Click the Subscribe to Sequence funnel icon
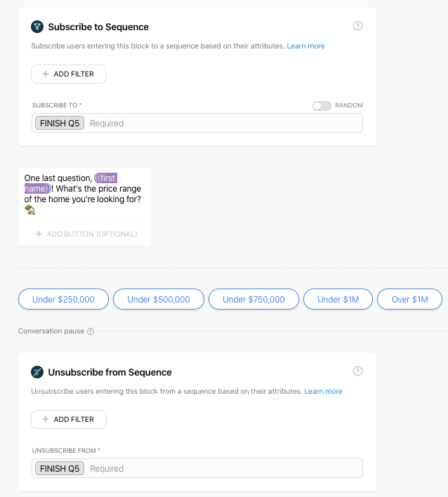The width and height of the screenshot is (448, 497). pyautogui.click(x=37, y=27)
